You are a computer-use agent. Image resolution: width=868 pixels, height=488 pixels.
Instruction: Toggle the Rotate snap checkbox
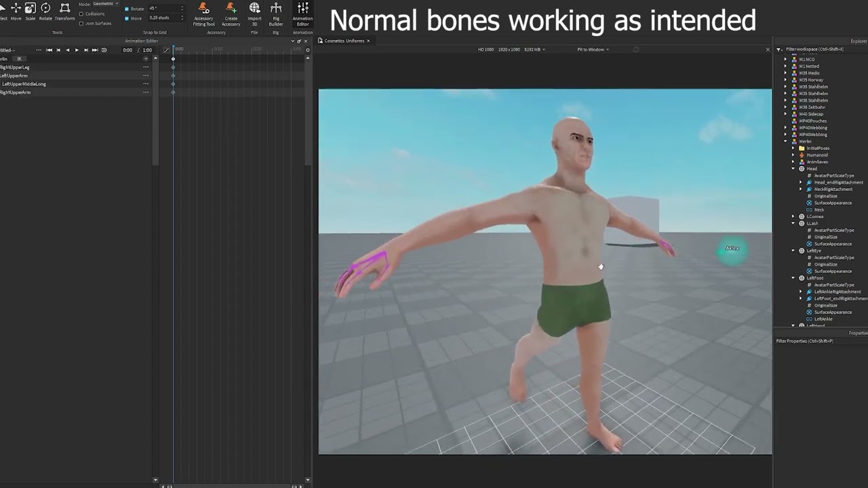pos(127,9)
